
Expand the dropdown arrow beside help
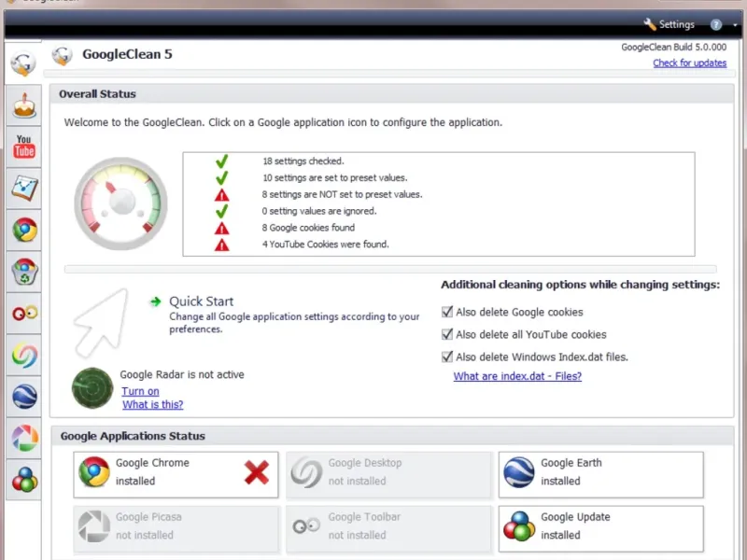pyautogui.click(x=735, y=25)
